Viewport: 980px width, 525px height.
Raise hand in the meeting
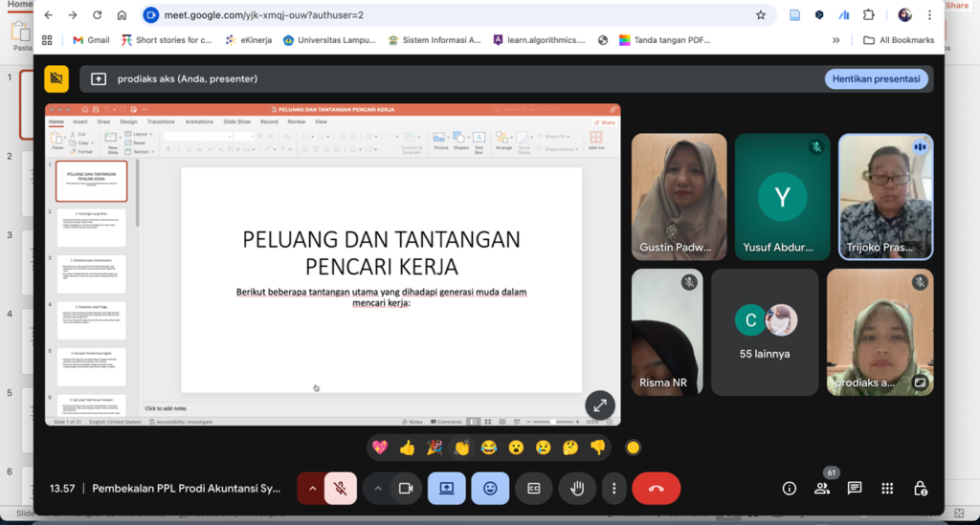pos(577,488)
